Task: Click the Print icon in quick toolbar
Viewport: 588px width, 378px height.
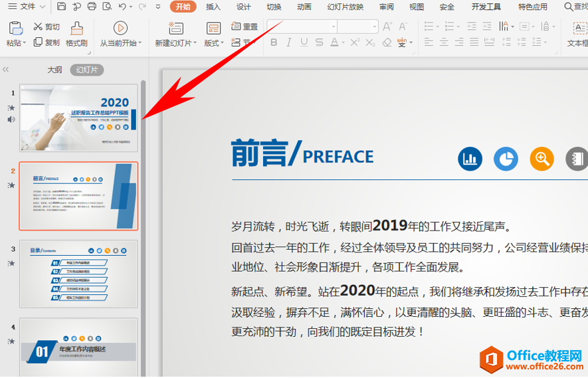Action: [92, 7]
